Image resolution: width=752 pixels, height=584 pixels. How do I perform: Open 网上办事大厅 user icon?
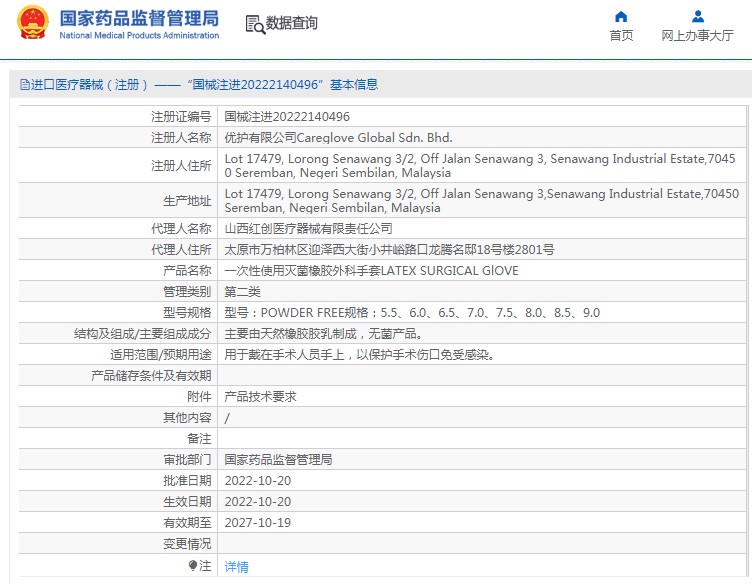(x=698, y=17)
